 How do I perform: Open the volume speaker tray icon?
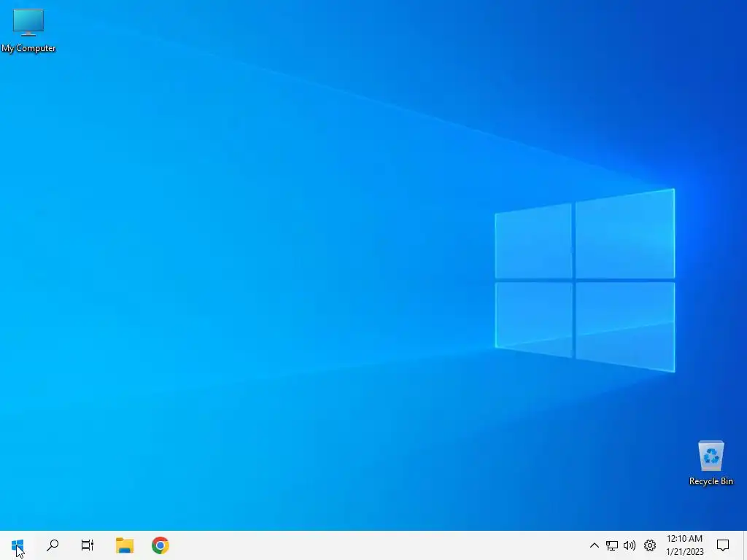click(x=630, y=545)
